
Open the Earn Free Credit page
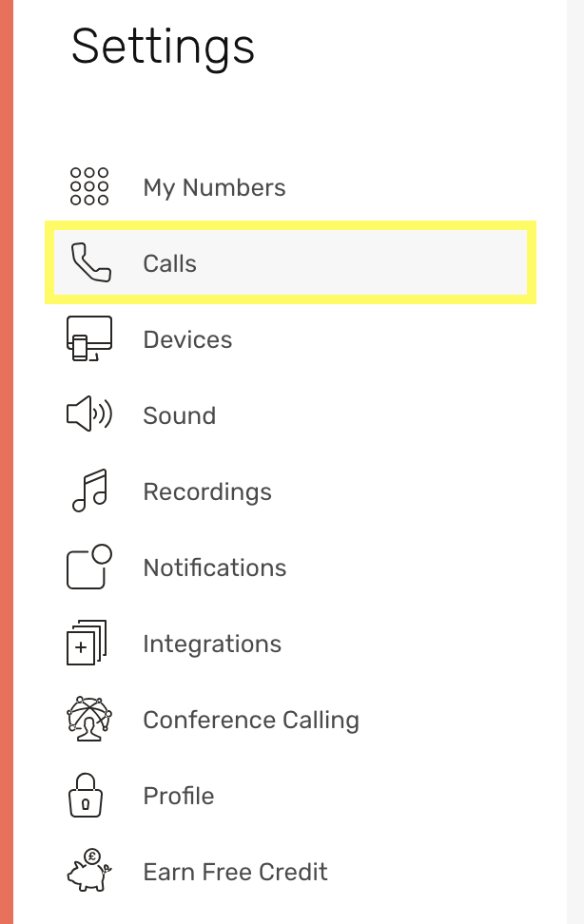tap(235, 872)
